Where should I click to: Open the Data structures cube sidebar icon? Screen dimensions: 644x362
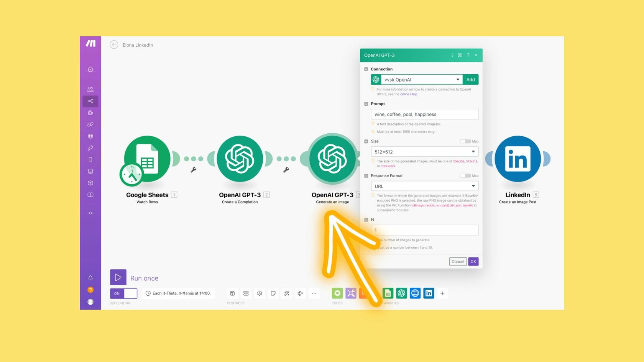click(90, 183)
